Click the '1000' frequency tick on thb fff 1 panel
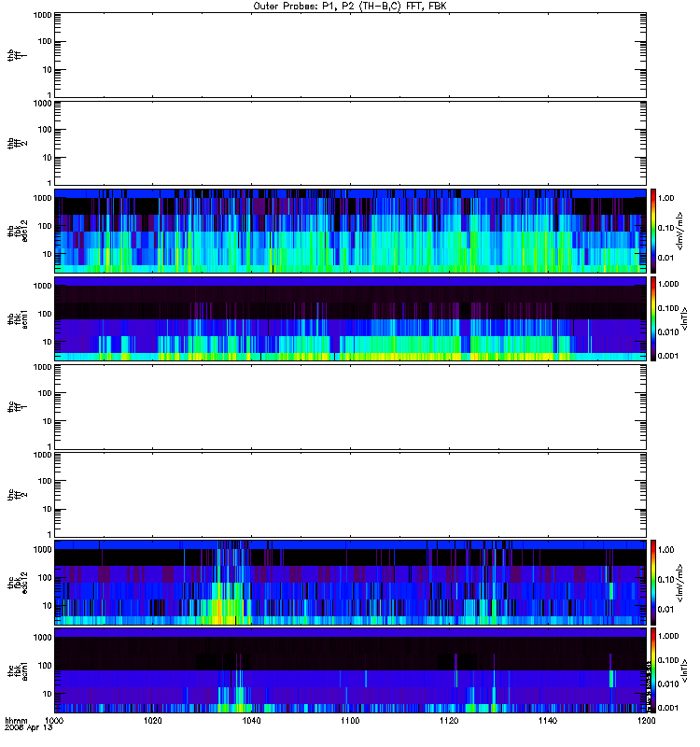The height and width of the screenshot is (747, 700). [x=42, y=15]
